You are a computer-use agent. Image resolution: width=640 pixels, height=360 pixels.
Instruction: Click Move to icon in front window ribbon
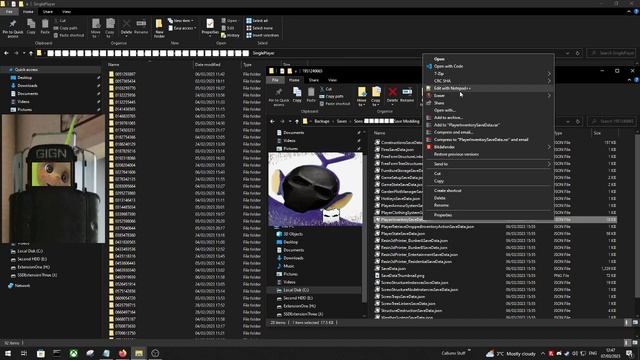362,96
